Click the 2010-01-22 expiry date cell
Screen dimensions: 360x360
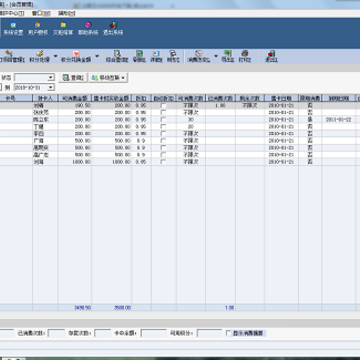(339, 120)
